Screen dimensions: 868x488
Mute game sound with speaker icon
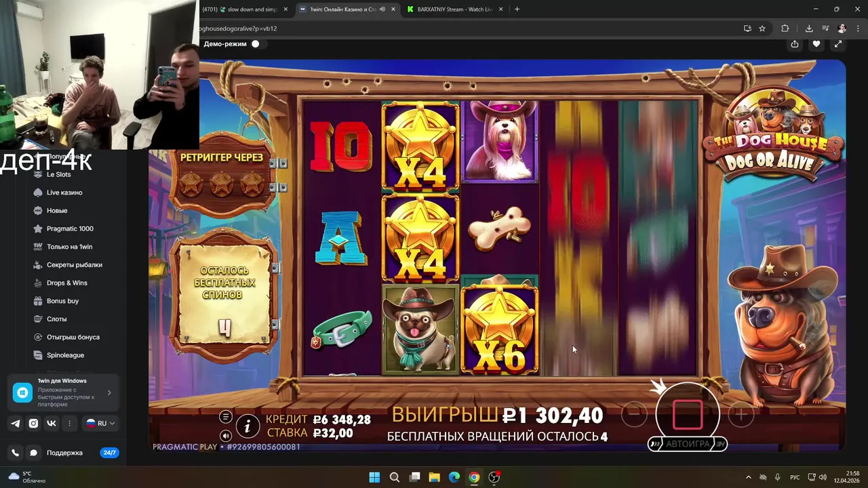pos(226,436)
